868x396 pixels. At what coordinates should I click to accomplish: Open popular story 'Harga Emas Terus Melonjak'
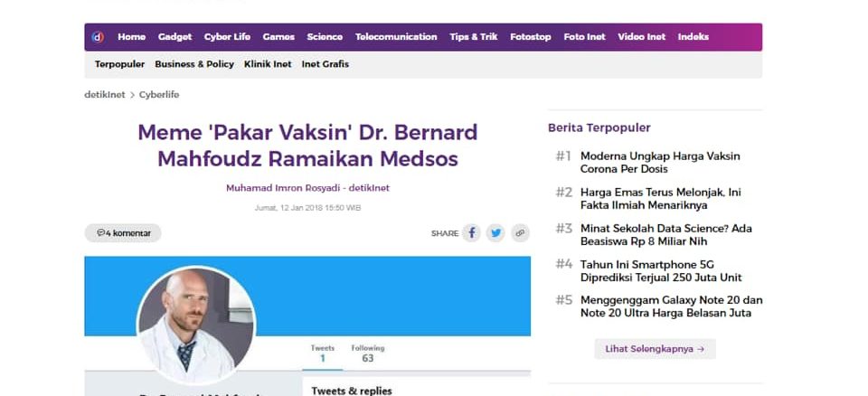(x=660, y=199)
